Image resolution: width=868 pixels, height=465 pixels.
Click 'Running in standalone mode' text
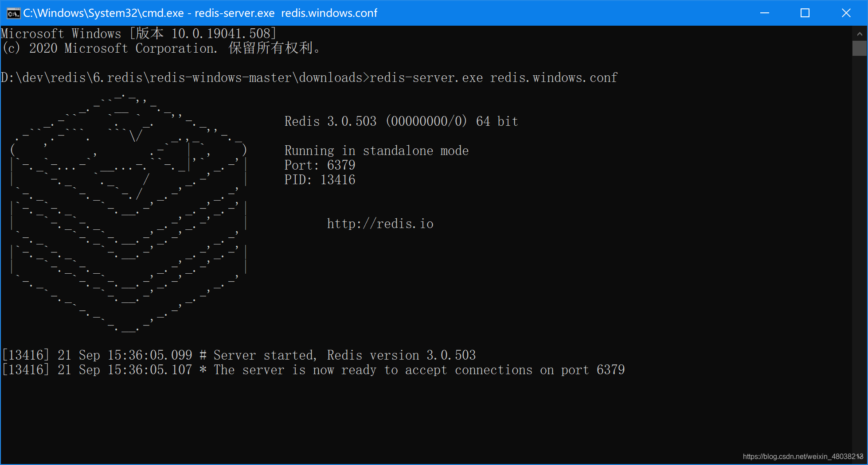pyautogui.click(x=376, y=151)
